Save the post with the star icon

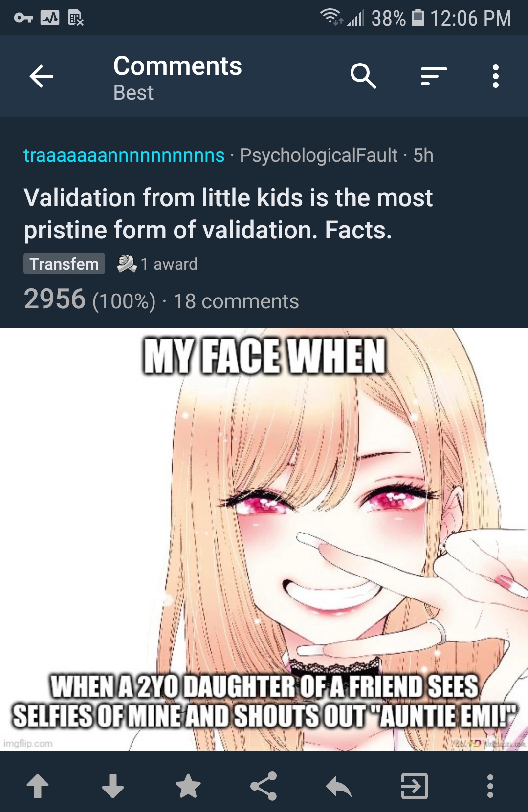188,786
